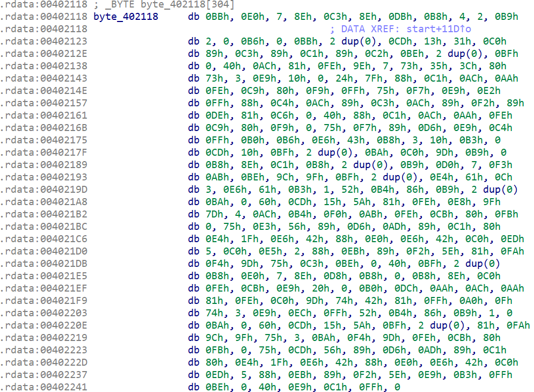Click address .rdata:00402241
The width and height of the screenshot is (534, 392).
pos(43,387)
